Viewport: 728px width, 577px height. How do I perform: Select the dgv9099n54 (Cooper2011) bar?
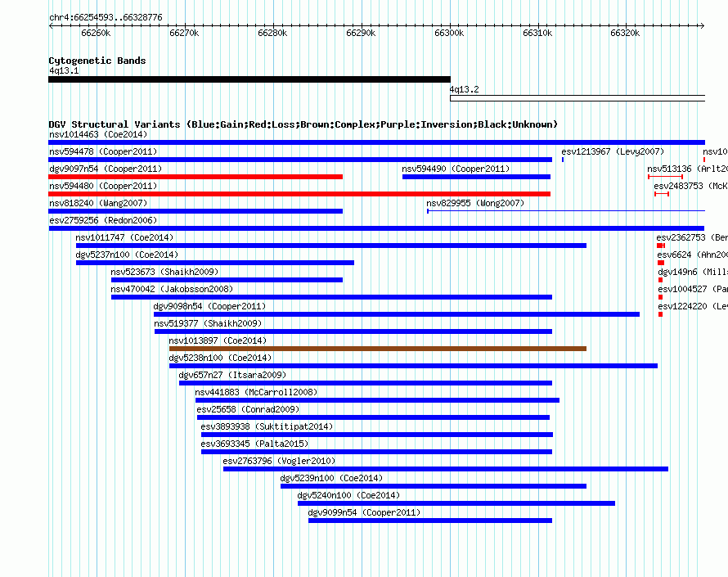430,521
